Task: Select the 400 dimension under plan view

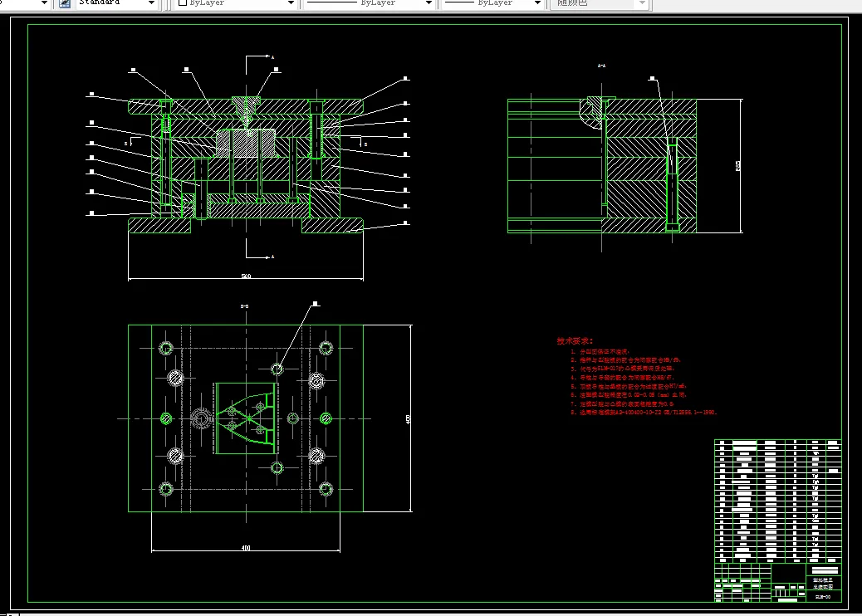Action: (246, 548)
